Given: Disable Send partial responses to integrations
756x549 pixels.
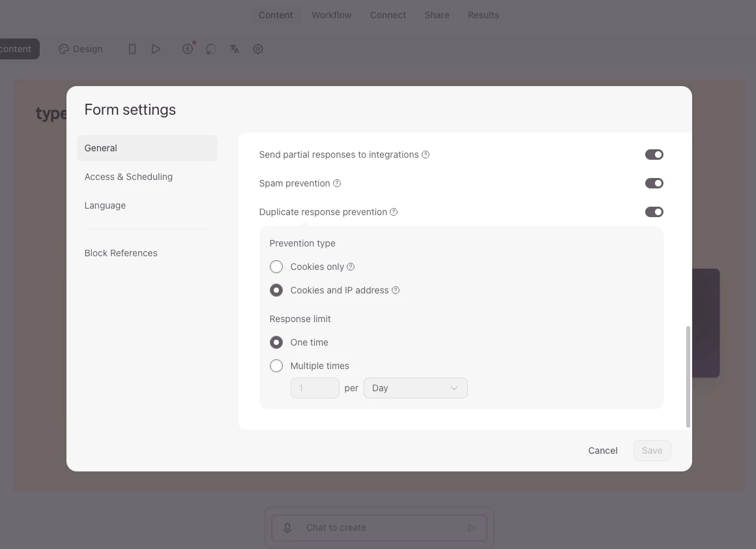Looking at the screenshot, I should point(654,155).
